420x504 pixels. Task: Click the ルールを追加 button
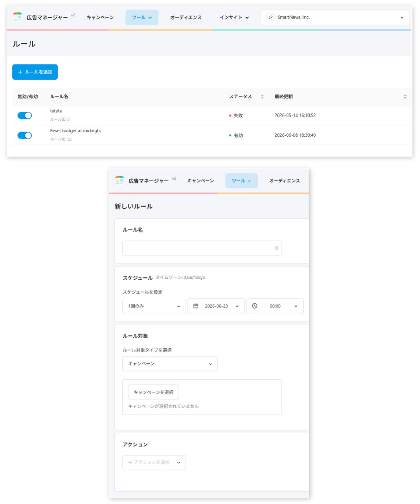pos(35,72)
